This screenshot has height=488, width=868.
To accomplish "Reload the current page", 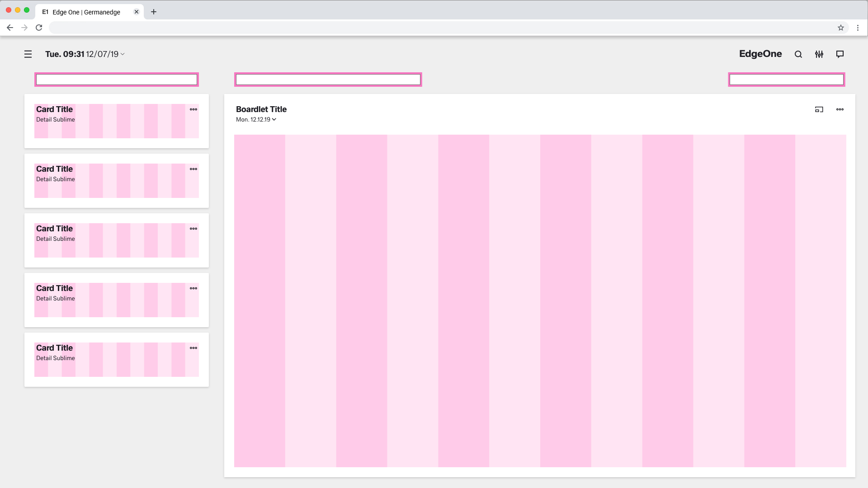I will (x=39, y=28).
